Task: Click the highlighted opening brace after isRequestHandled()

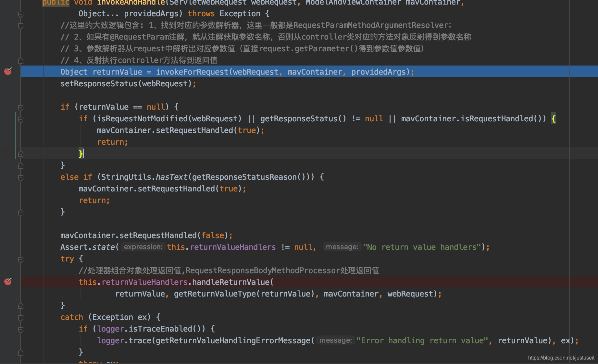Action: click(x=554, y=119)
